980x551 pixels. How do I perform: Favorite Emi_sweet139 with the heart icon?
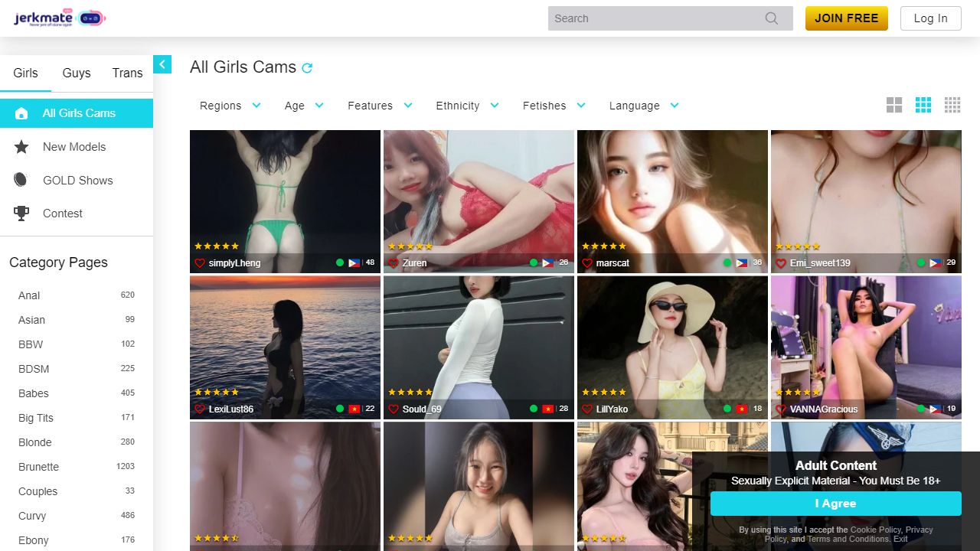point(781,262)
